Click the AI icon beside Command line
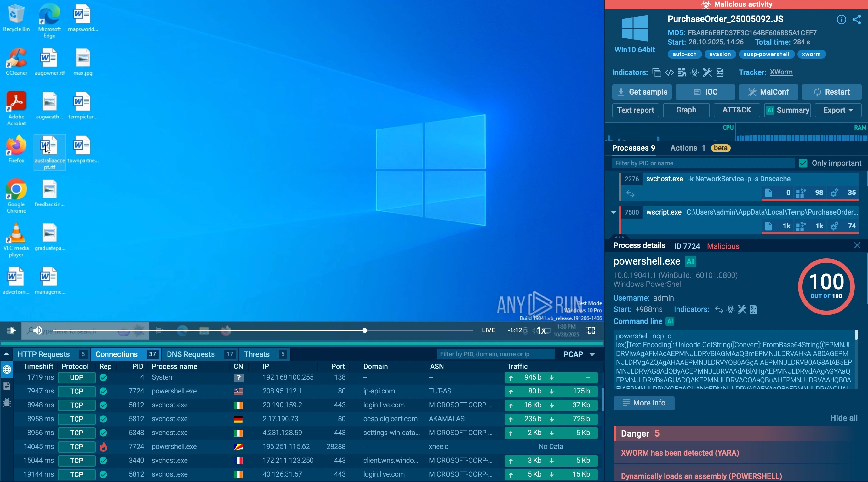The height and width of the screenshot is (482, 868). (x=670, y=321)
